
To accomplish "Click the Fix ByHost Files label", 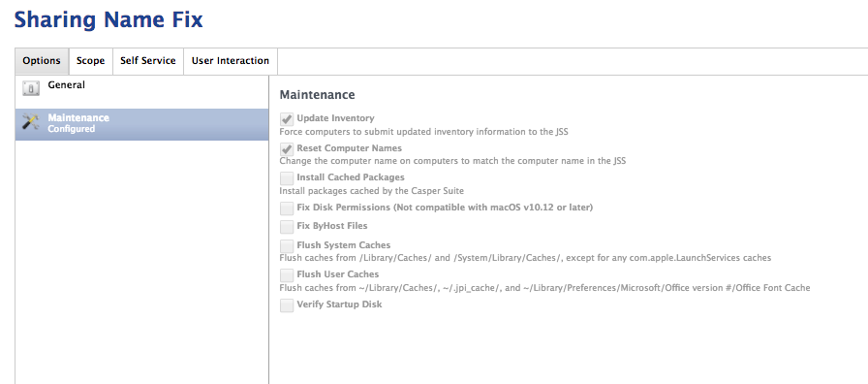I will click(x=332, y=226).
